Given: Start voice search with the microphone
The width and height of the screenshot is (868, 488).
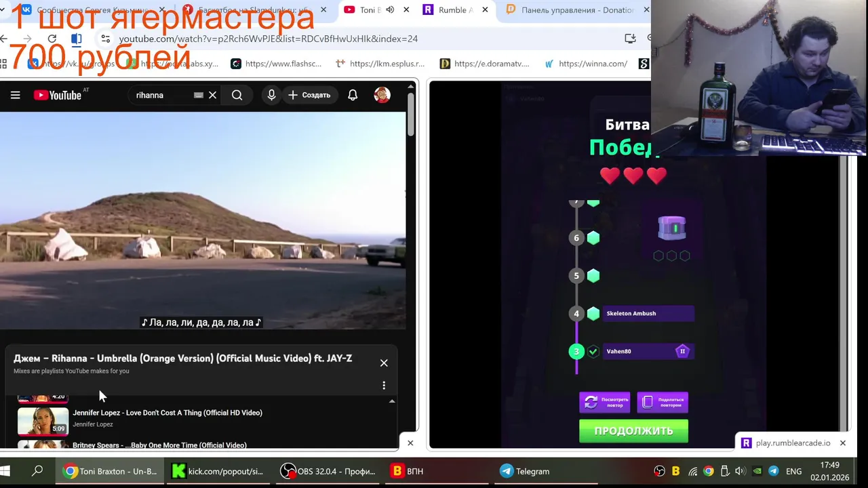Looking at the screenshot, I should (x=271, y=95).
